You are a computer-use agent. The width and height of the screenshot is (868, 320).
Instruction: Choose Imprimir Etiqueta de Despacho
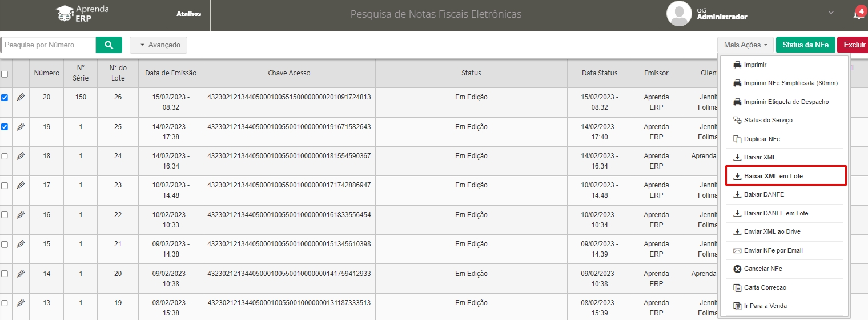[785, 102]
